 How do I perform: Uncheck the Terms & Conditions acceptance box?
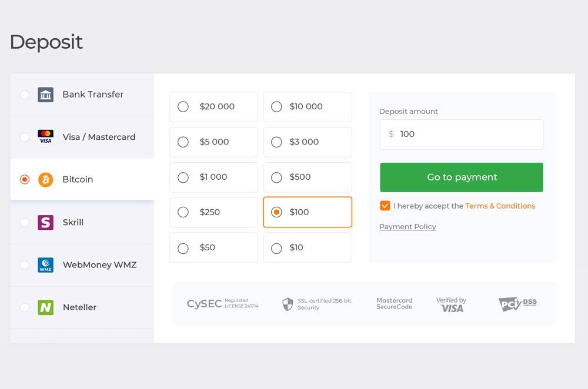[x=385, y=206]
